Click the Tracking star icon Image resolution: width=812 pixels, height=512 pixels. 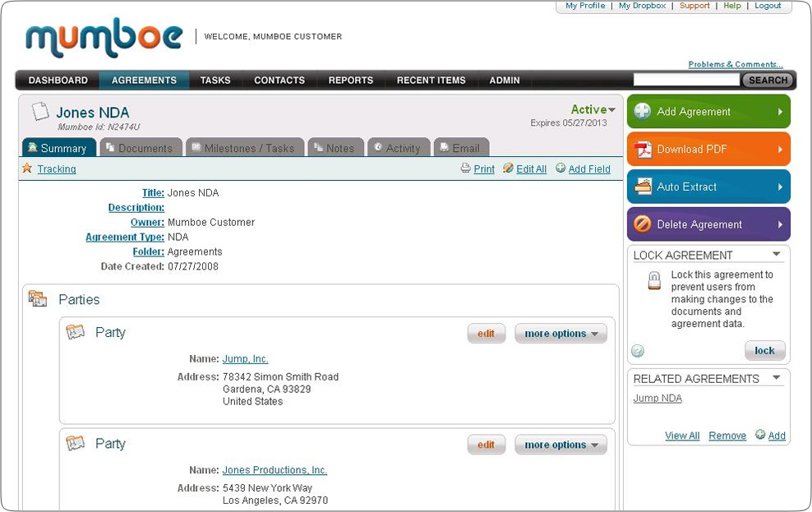tap(27, 168)
